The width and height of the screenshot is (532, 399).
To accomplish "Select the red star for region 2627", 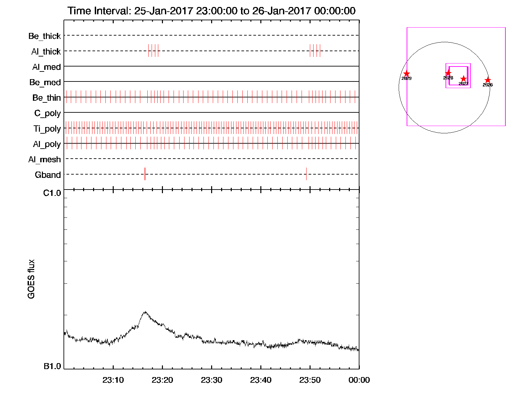I will pos(464,79).
